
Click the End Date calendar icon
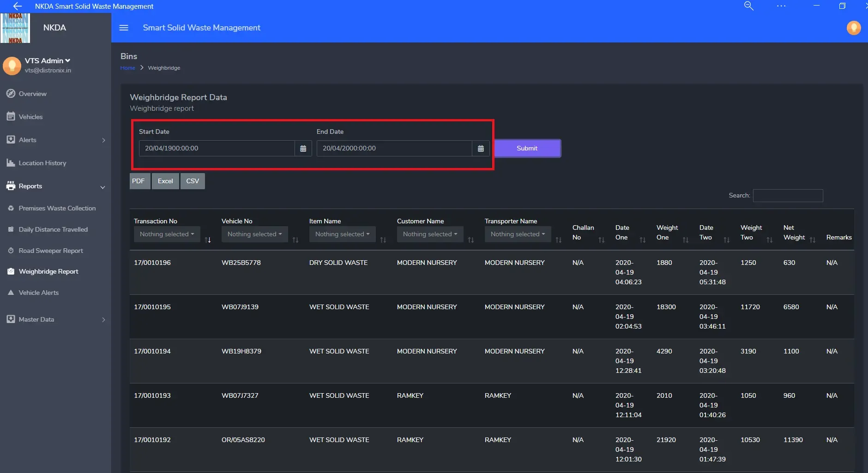point(481,149)
